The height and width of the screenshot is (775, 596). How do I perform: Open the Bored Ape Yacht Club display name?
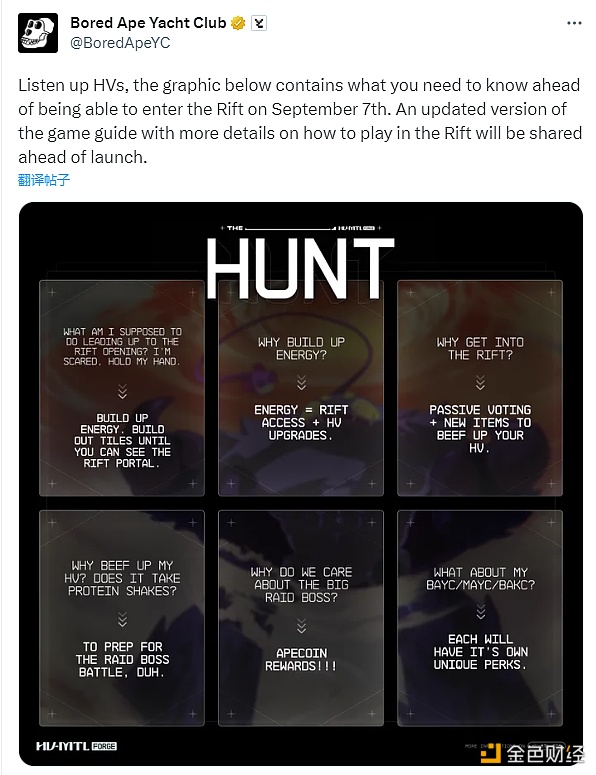click(148, 23)
